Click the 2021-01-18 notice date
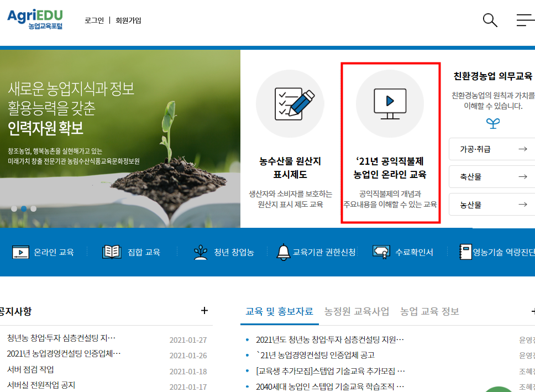This screenshot has height=392, width=535. [188, 372]
